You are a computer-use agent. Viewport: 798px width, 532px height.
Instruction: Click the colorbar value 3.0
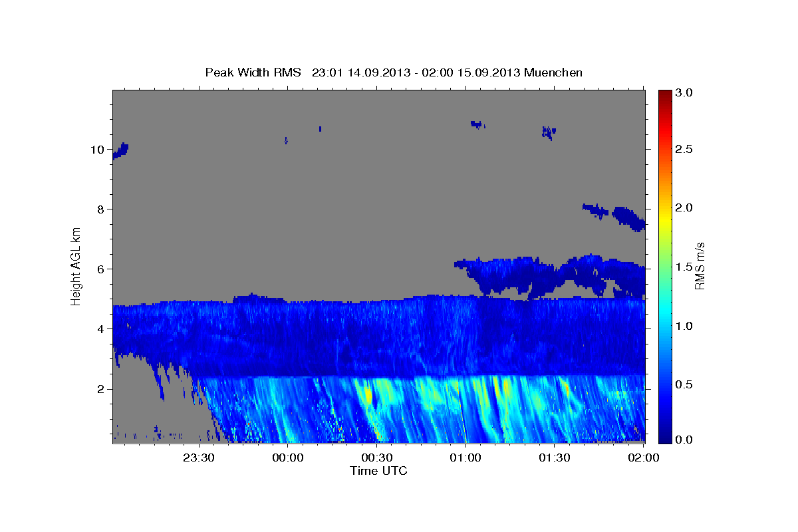pos(685,93)
